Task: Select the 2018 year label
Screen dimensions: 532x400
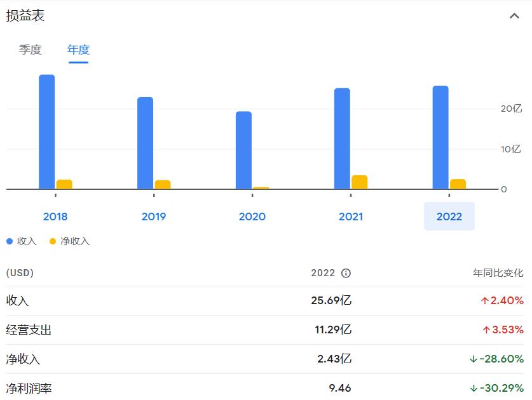Action: click(55, 217)
